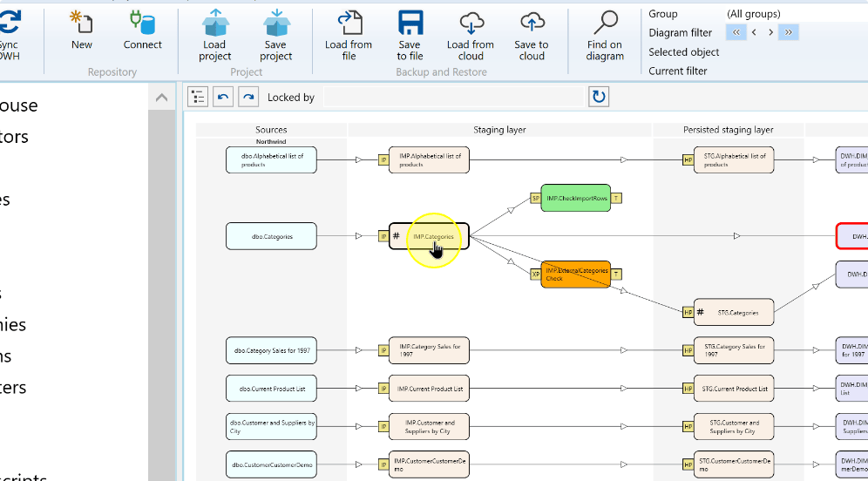Viewport: 868px width, 481px height.
Task: Select IMP.Customer and Suppliers by City node
Action: [429, 427]
